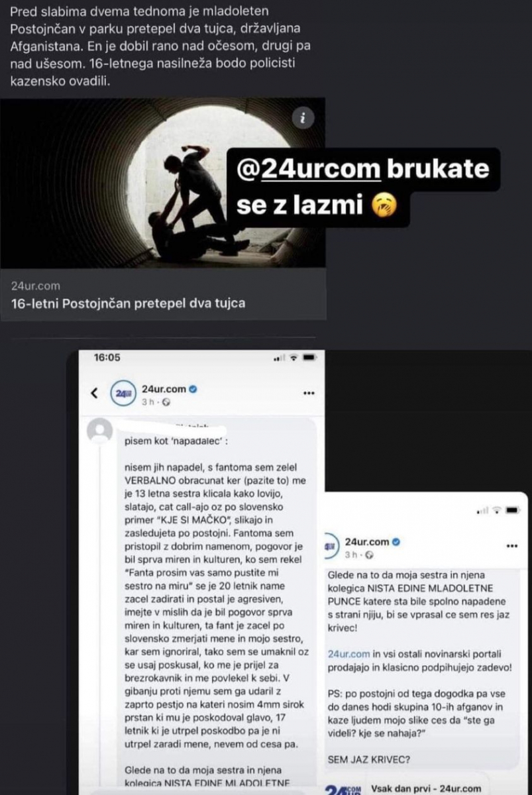Select the tunnel fight article thumbnail
The height and width of the screenshot is (795, 532).
[x=163, y=183]
